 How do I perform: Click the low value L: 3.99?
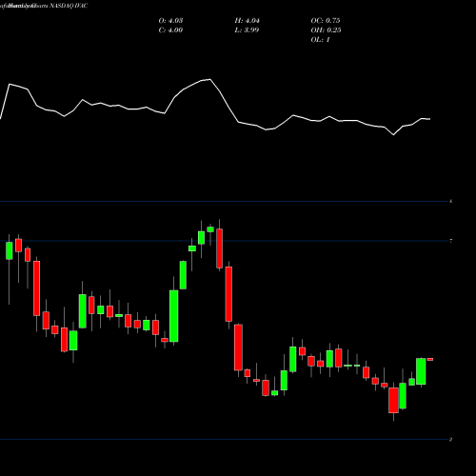(x=247, y=30)
